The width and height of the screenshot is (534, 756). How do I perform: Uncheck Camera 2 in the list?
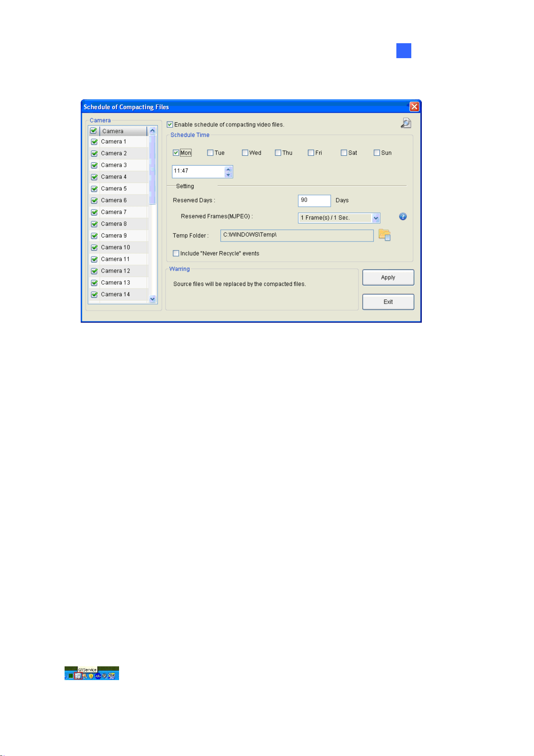pos(94,153)
